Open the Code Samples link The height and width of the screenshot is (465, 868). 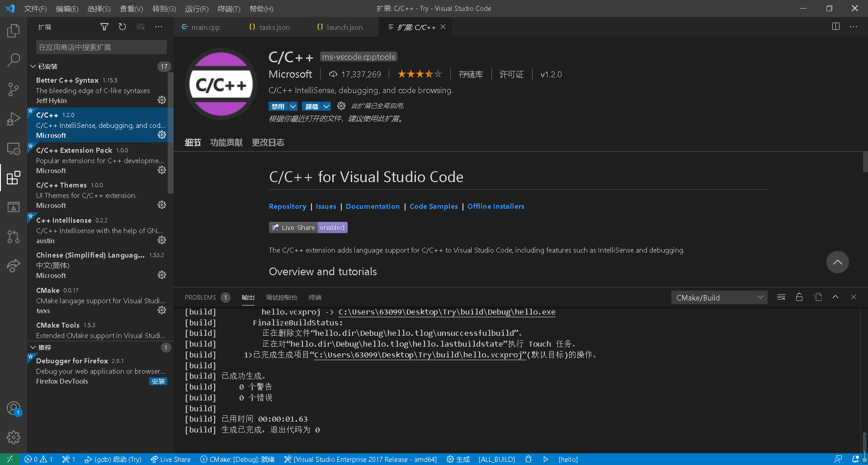[434, 206]
